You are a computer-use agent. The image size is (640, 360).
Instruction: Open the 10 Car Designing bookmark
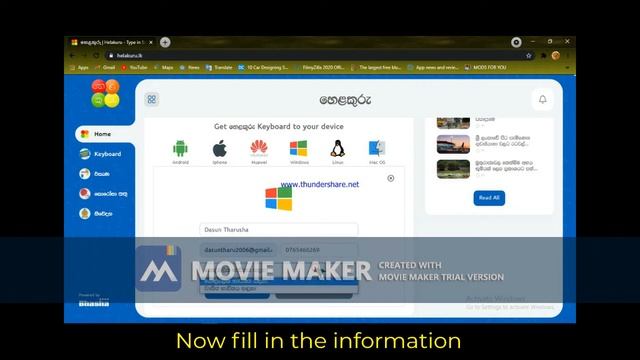coord(263,67)
